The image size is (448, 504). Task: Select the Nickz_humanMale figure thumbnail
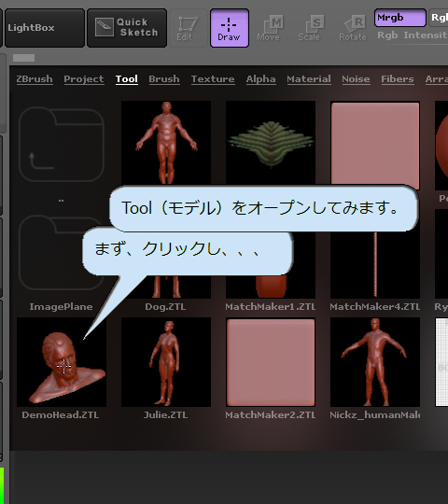[375, 362]
